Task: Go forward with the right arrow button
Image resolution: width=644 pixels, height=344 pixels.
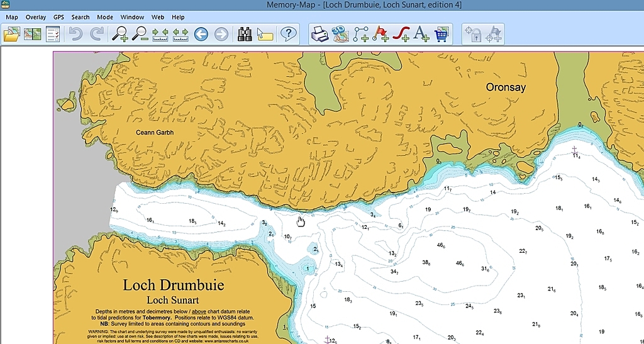Action: 221,34
